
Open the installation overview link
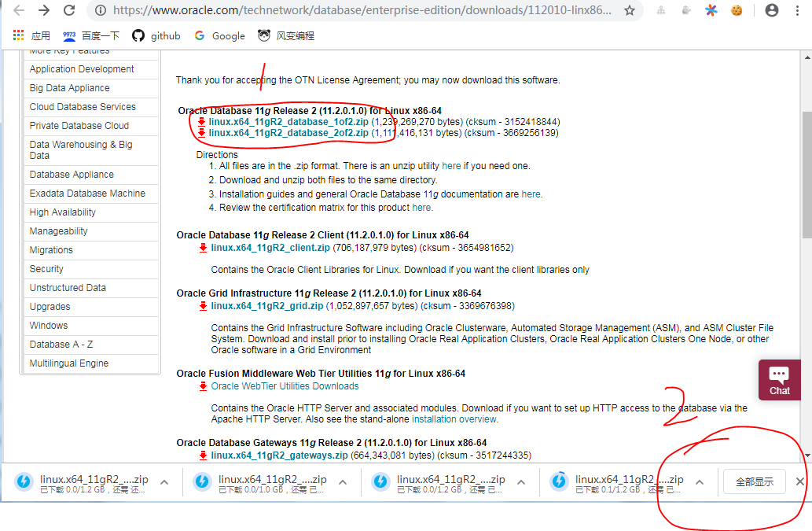(x=454, y=419)
